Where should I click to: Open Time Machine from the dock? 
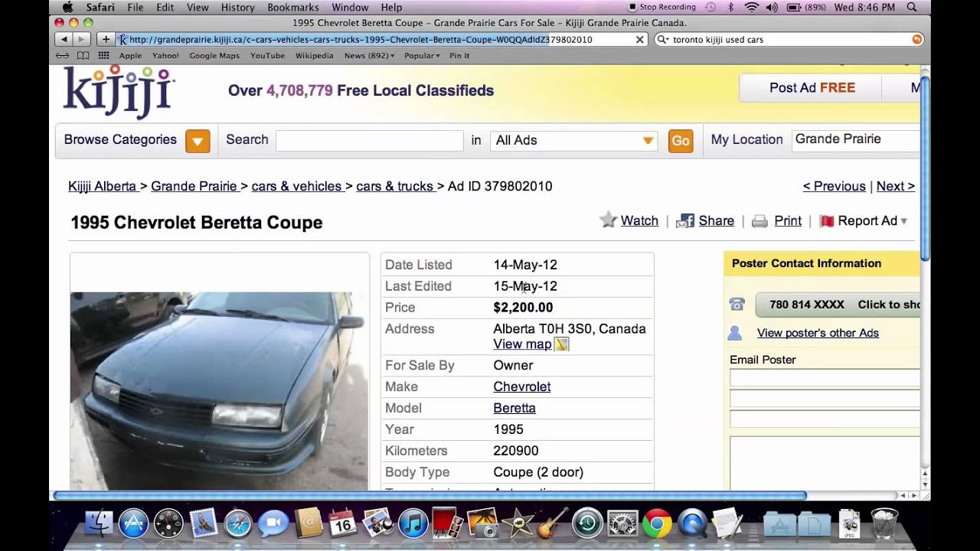point(587,524)
